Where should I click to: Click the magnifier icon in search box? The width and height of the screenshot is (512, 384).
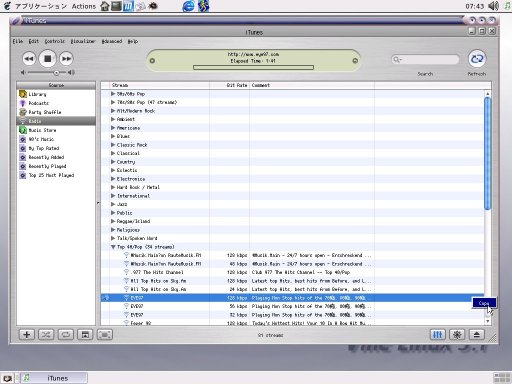[x=397, y=59]
